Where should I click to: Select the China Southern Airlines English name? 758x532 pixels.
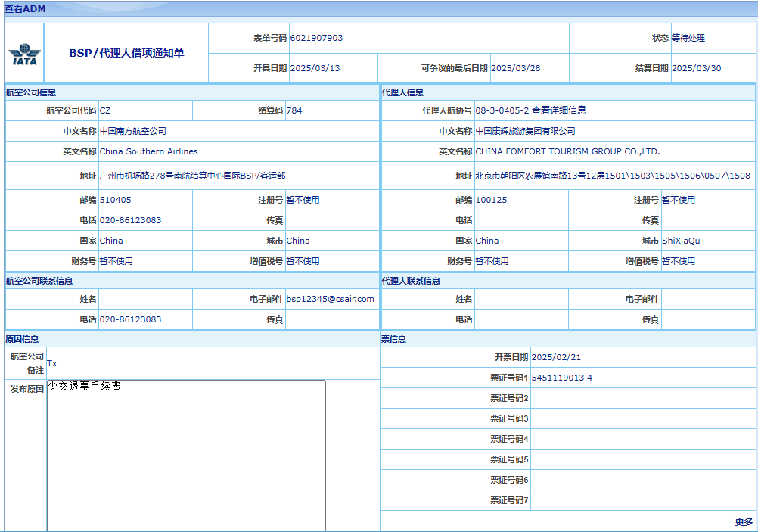click(149, 151)
